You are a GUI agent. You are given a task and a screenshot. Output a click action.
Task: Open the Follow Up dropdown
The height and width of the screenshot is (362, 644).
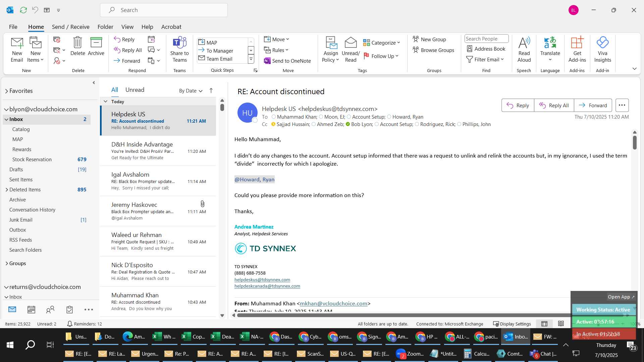[x=381, y=56]
